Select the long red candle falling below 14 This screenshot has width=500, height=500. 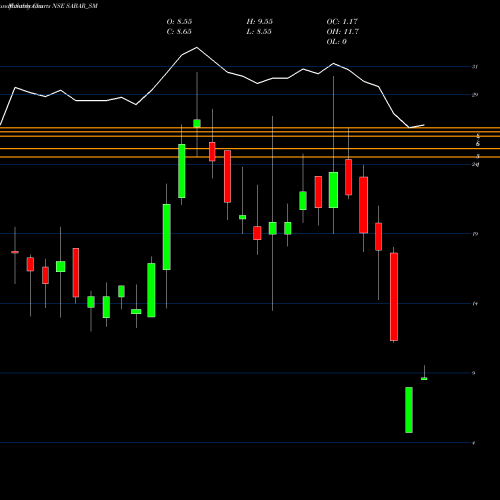pyautogui.click(x=394, y=297)
